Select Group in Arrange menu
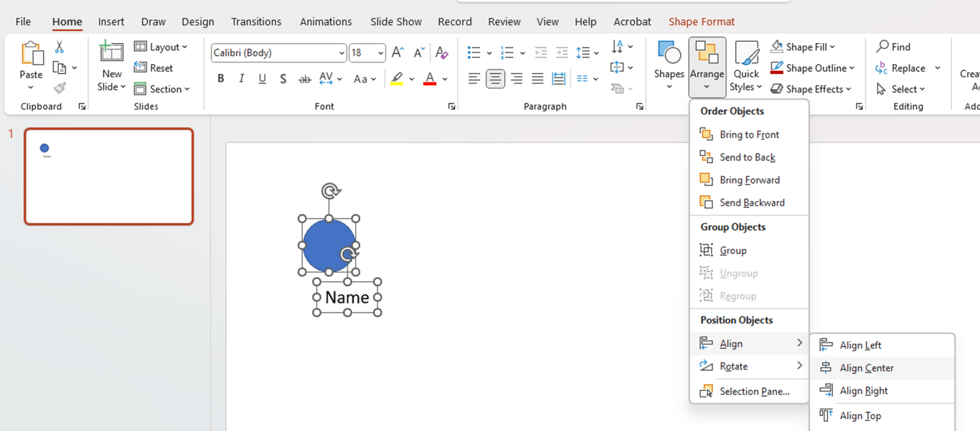This screenshot has height=431, width=980. tap(749, 250)
